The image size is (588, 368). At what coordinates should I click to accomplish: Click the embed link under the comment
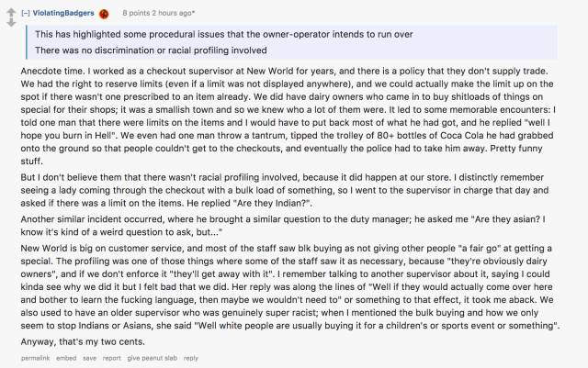point(66,358)
